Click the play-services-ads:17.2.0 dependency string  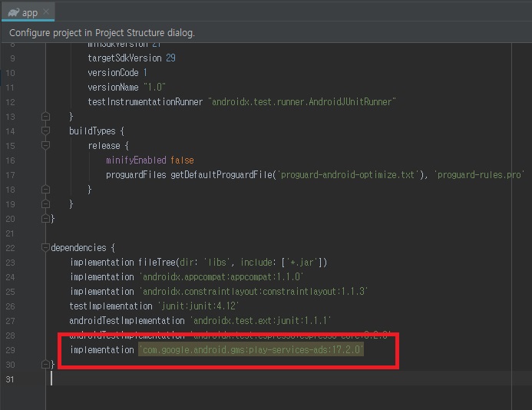[x=251, y=349]
